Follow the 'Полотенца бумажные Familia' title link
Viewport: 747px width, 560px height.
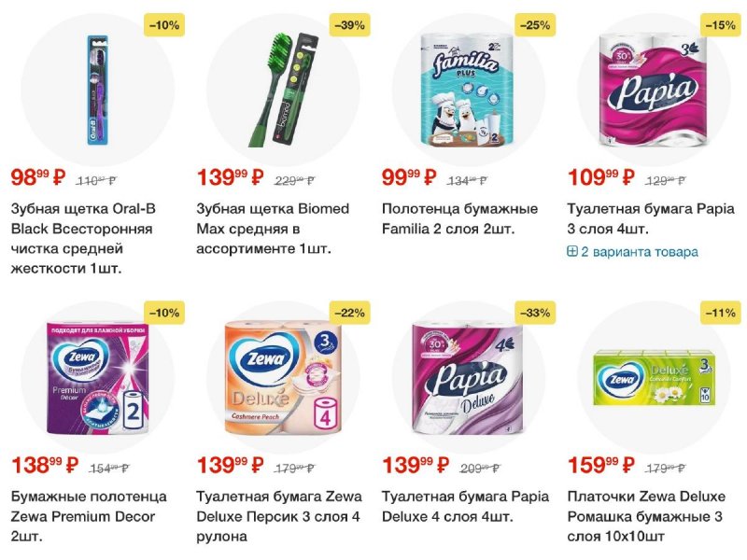(x=460, y=218)
